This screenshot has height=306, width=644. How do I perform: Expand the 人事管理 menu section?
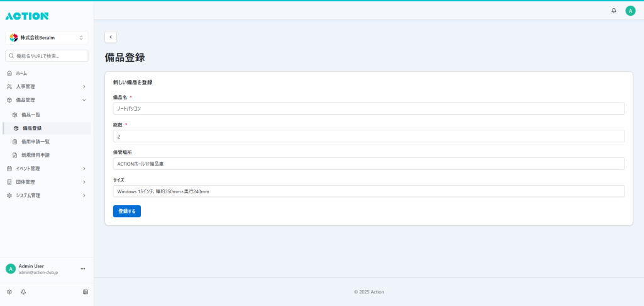47,86
